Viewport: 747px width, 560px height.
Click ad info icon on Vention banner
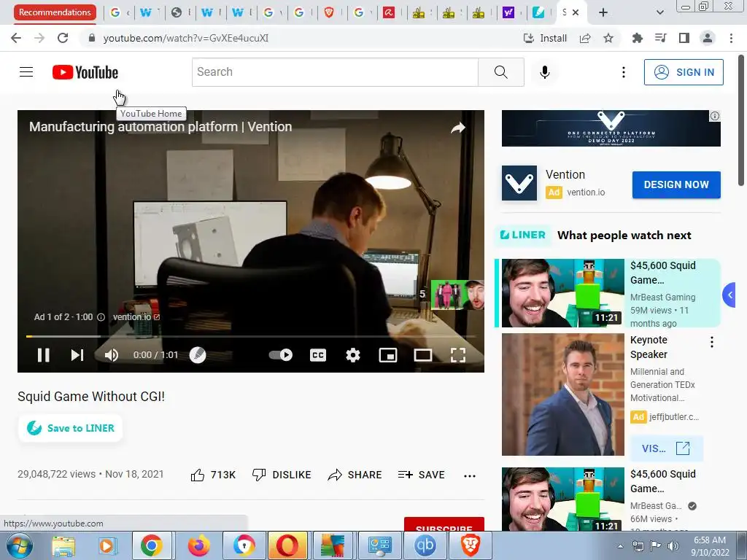[x=715, y=116]
